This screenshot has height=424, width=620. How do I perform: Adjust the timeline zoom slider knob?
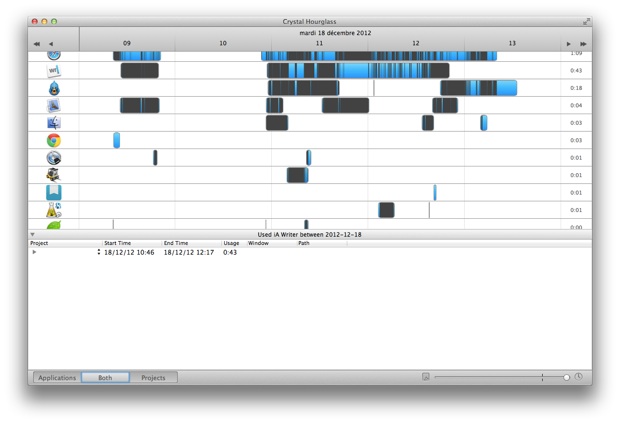tap(566, 377)
